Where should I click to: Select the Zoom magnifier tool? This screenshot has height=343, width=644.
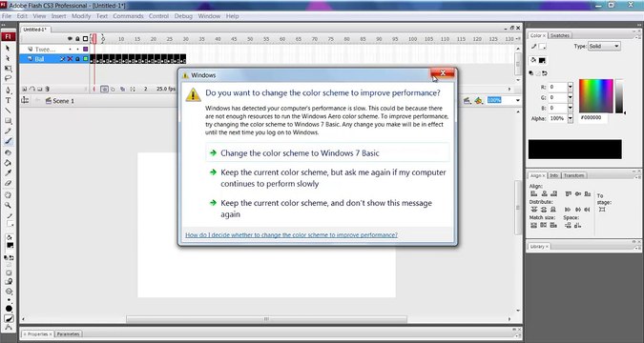point(9,205)
